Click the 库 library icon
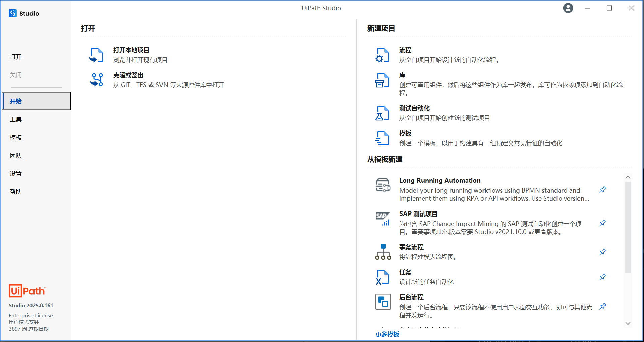This screenshot has height=342, width=644. 383,80
